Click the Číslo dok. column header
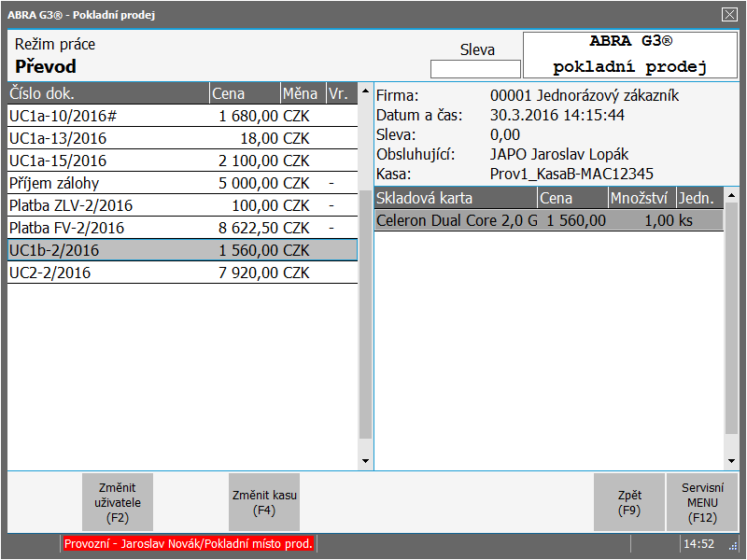Viewport: 747px width, 560px height. [107, 93]
